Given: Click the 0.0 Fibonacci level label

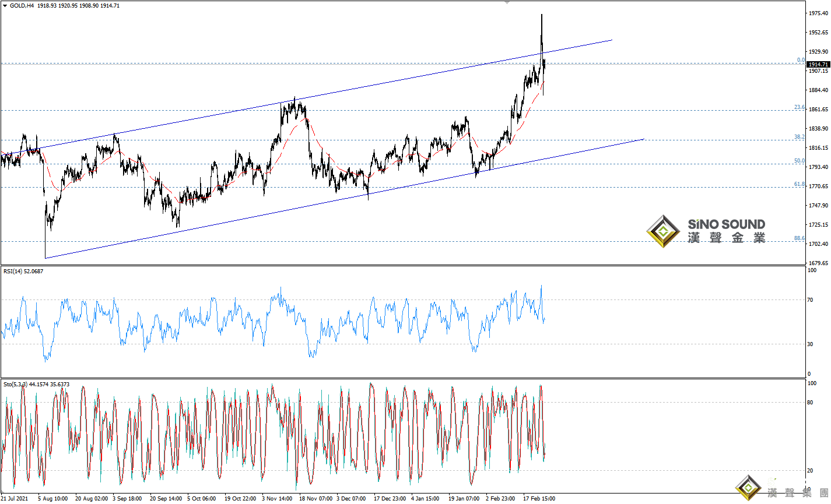Looking at the screenshot, I should tap(801, 60).
